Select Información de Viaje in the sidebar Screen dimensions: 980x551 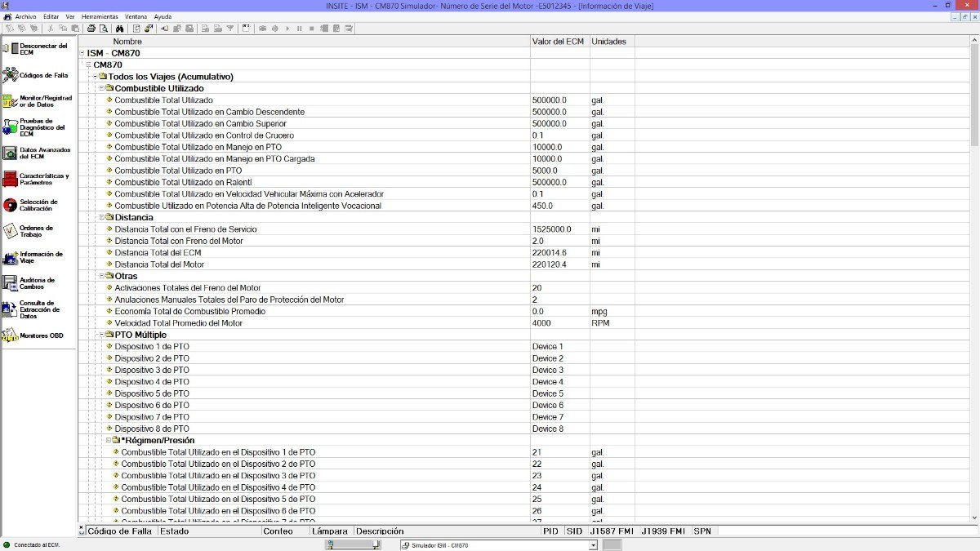click(33, 258)
